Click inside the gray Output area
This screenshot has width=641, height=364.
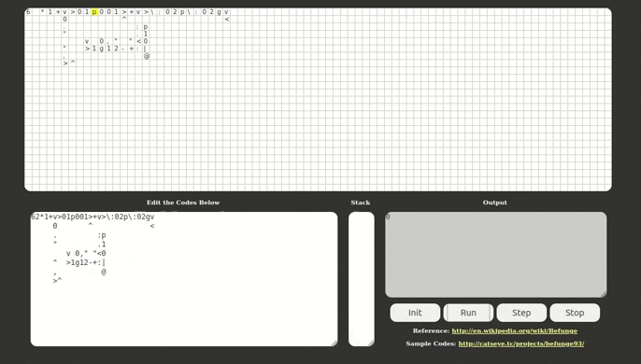496,255
